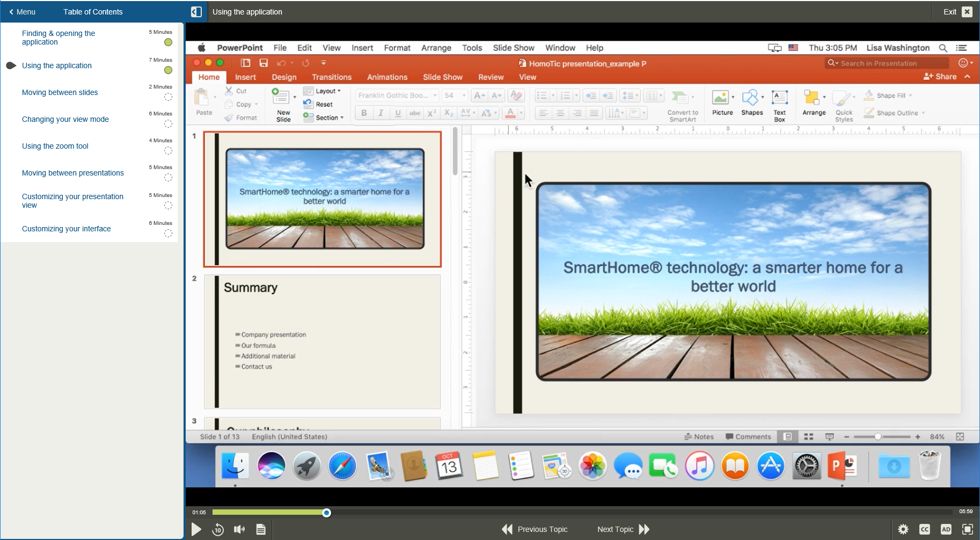Enable closed captions with the CC button
This screenshot has width=980, height=540.
925,529
